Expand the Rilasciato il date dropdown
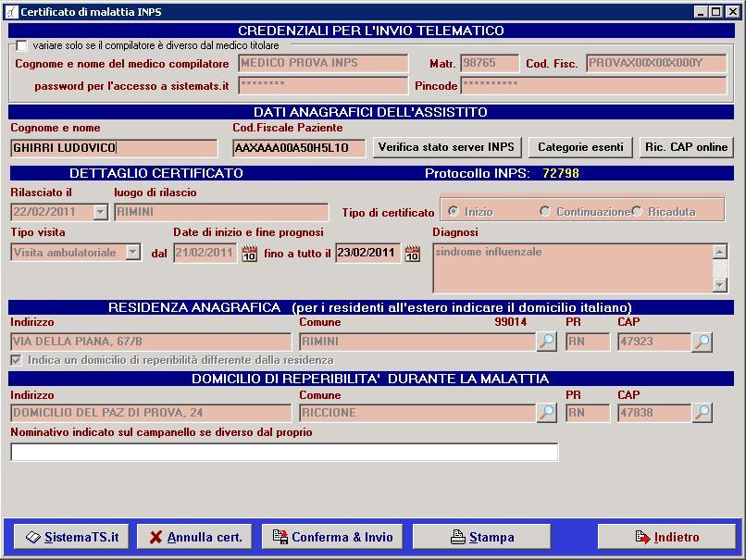The image size is (746, 560). 100,212
